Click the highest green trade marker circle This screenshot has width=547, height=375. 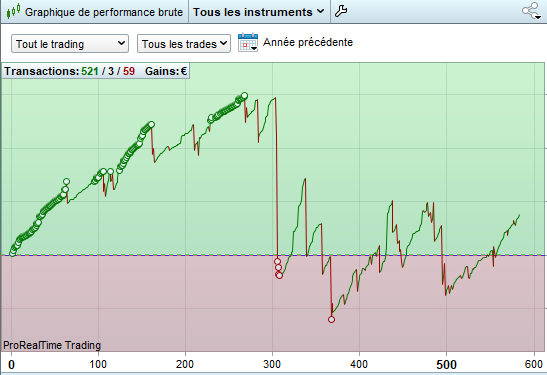245,96
